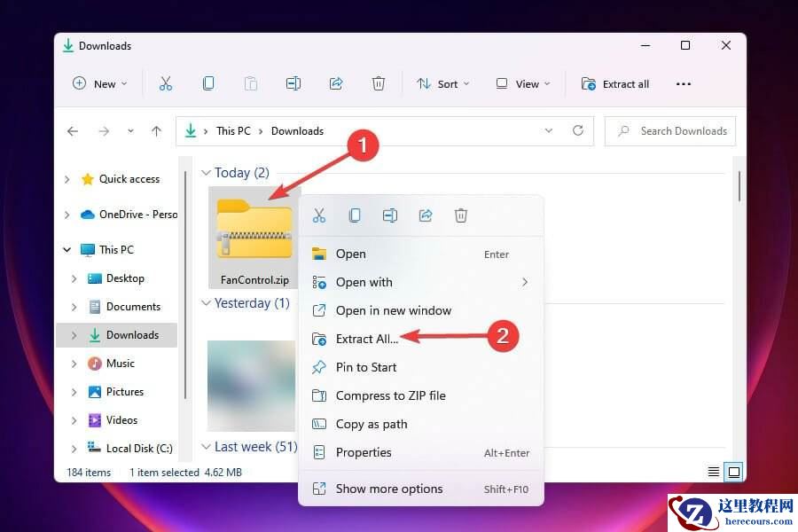The height and width of the screenshot is (532, 798).
Task: Click the Copy icon in the context menu
Action: click(355, 215)
